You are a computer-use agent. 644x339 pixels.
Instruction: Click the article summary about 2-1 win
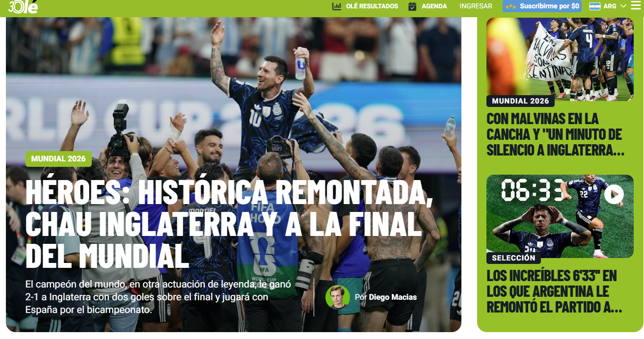coord(158,297)
